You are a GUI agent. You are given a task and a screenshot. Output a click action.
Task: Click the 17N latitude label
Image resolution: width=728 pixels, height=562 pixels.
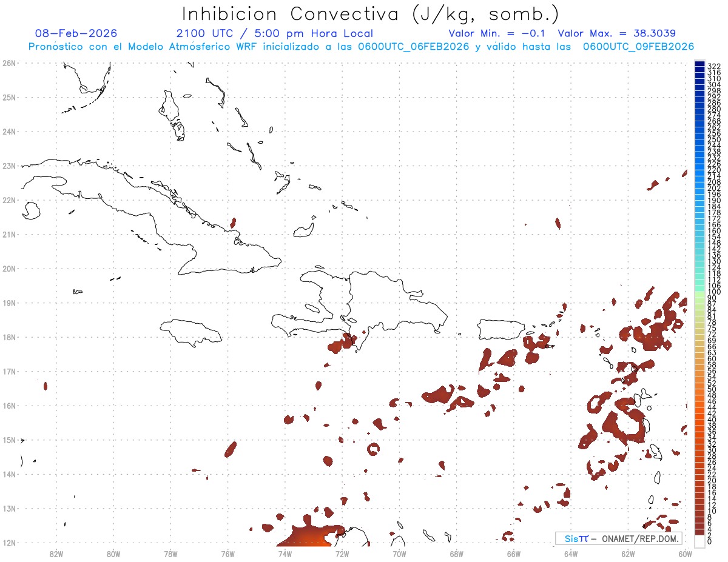(8, 371)
